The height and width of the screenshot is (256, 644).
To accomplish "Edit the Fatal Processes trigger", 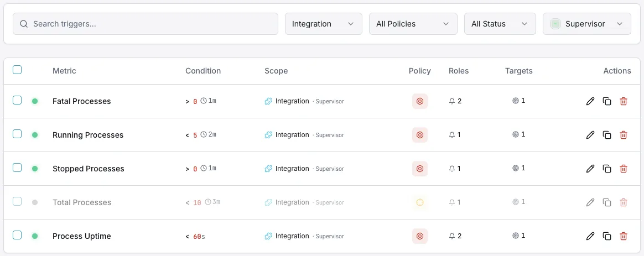I will coord(590,101).
